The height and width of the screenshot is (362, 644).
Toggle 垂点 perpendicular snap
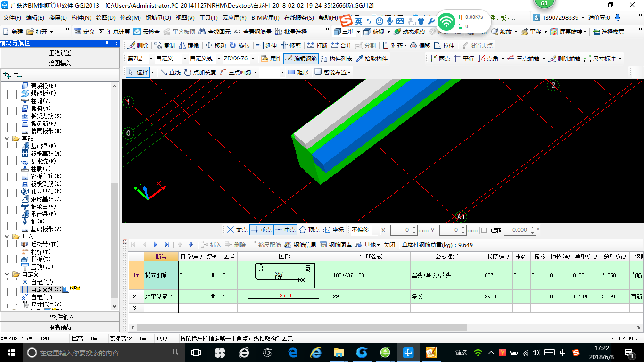[261, 230]
